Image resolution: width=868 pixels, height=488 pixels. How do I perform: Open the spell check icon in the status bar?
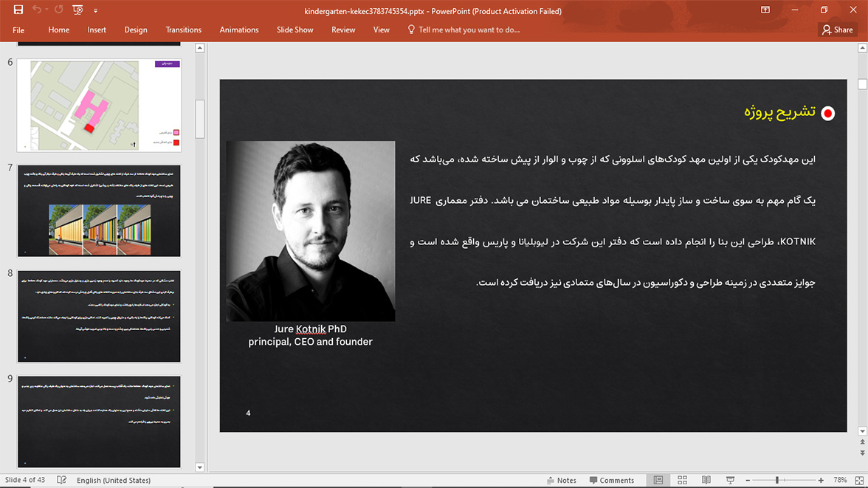pyautogui.click(x=61, y=480)
